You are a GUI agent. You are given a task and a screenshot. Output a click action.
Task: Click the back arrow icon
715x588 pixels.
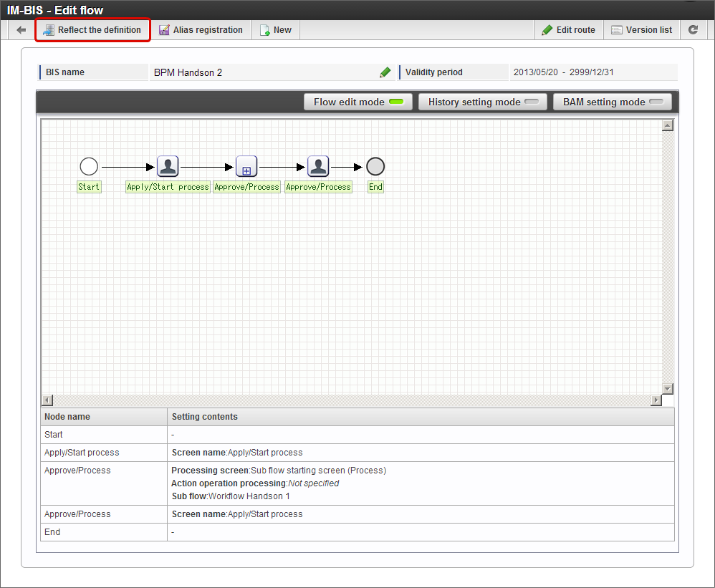pos(21,30)
